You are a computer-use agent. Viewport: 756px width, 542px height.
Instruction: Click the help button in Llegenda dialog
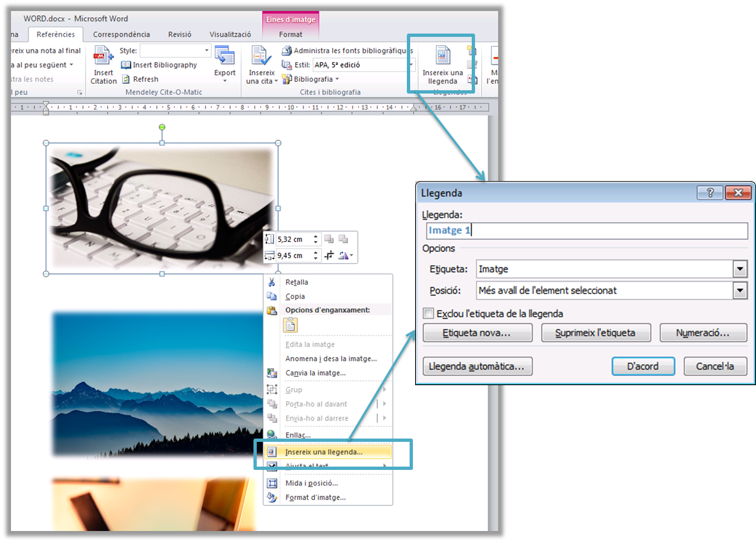709,193
